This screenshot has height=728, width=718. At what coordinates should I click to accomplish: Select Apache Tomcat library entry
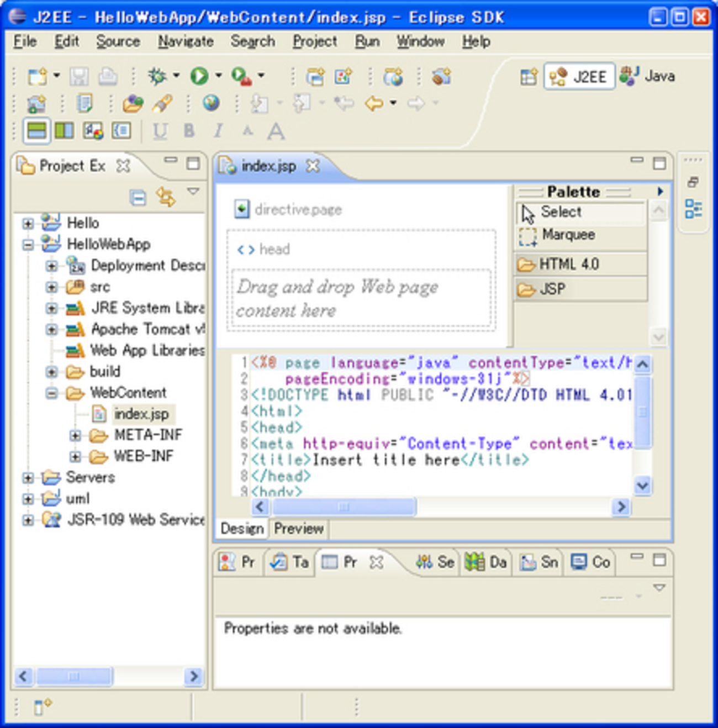click(x=147, y=329)
